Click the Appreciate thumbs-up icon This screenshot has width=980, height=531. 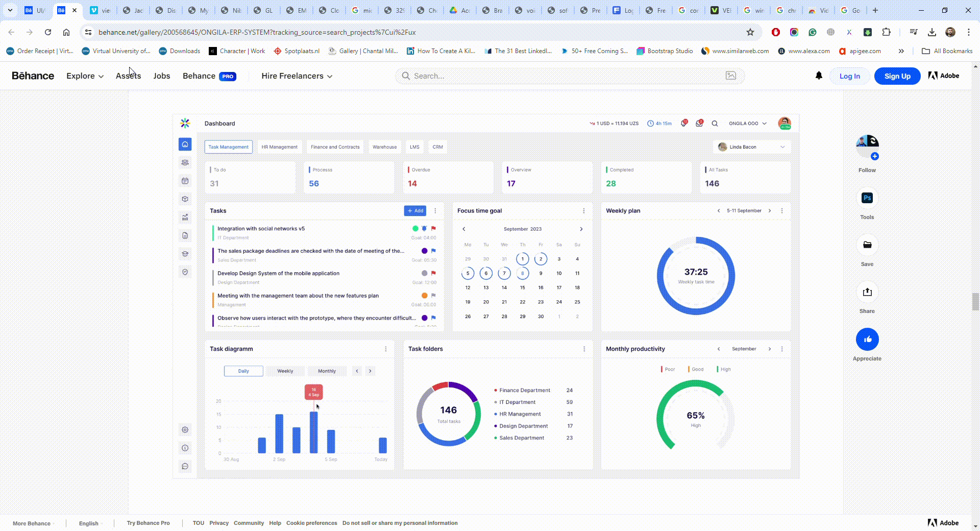(867, 340)
